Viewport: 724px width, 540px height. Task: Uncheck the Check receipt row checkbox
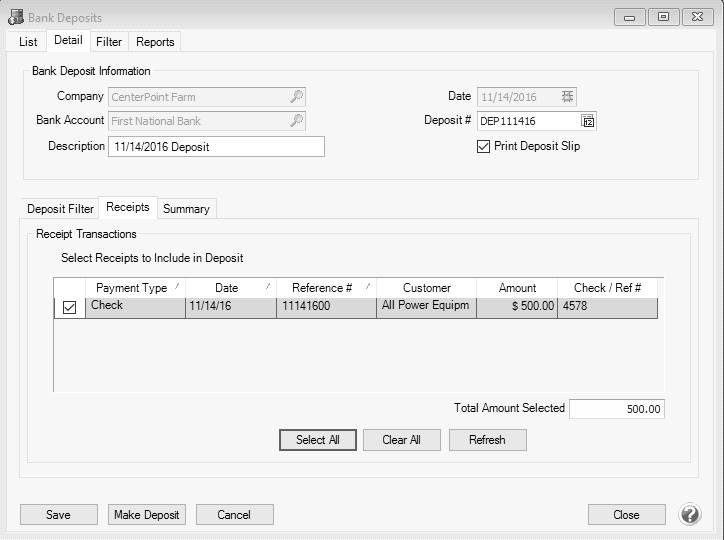point(69,308)
